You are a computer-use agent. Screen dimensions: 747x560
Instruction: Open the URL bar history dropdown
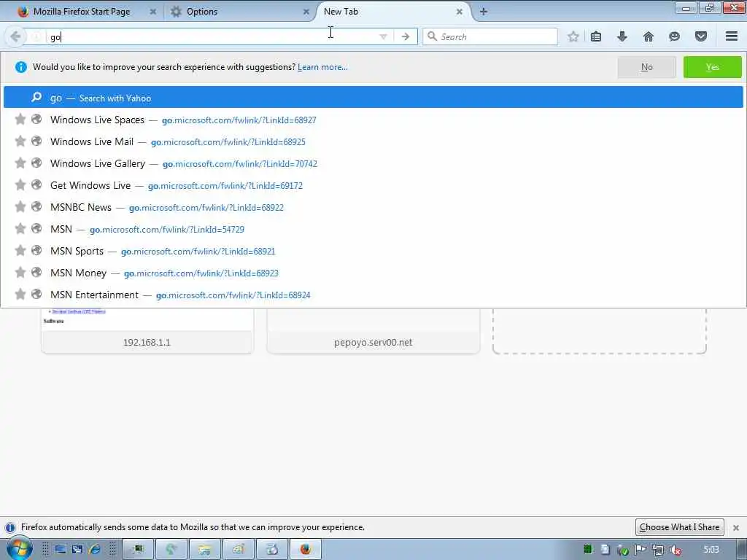pos(383,36)
